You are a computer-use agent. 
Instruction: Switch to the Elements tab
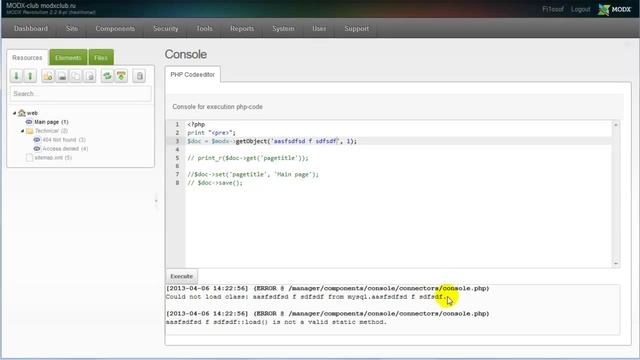(x=68, y=58)
